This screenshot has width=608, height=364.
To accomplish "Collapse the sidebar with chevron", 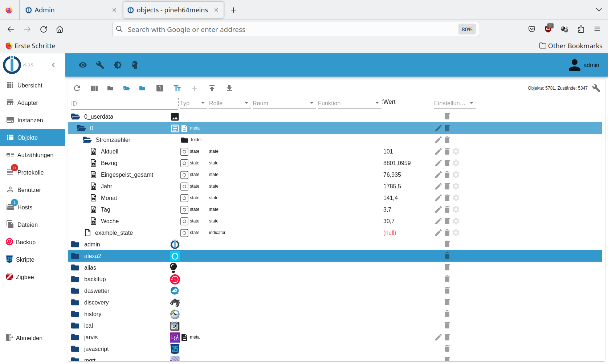I will [53, 65].
